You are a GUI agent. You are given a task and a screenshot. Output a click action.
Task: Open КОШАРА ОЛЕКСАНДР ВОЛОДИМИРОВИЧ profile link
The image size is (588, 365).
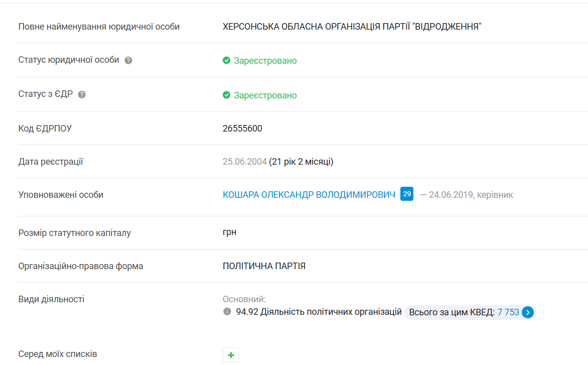309,195
